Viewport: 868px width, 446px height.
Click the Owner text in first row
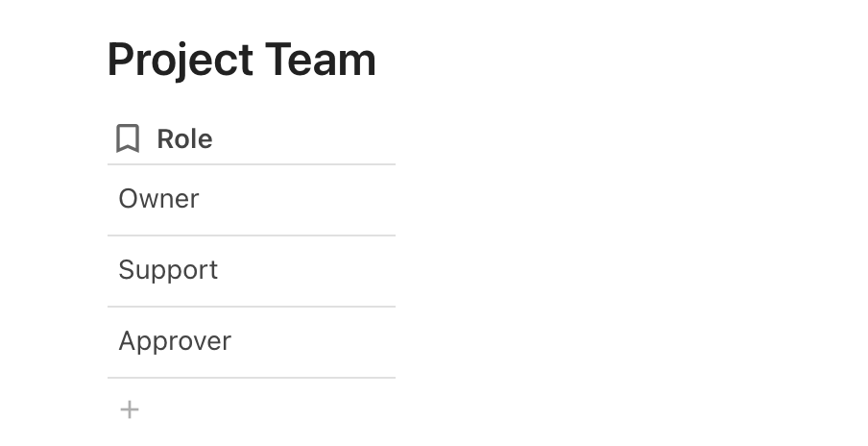[158, 199]
